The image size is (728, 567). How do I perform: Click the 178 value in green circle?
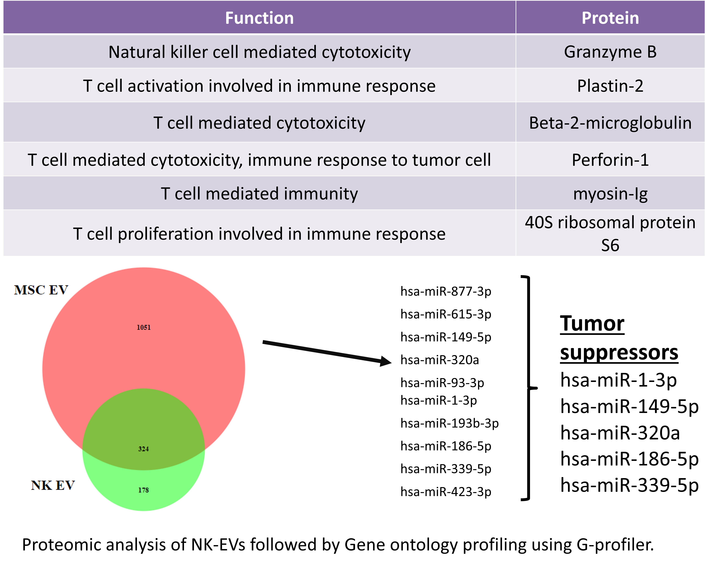(143, 490)
